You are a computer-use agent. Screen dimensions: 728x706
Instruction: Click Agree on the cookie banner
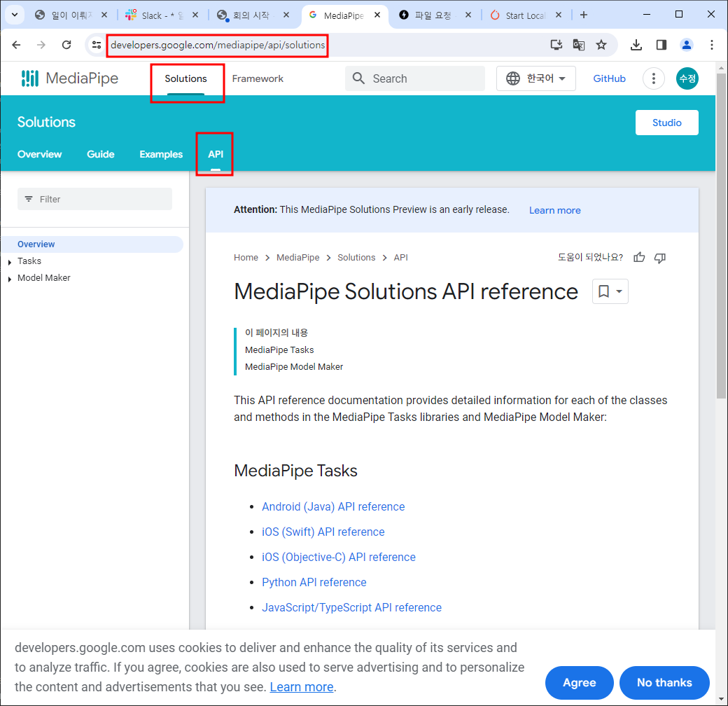point(580,682)
